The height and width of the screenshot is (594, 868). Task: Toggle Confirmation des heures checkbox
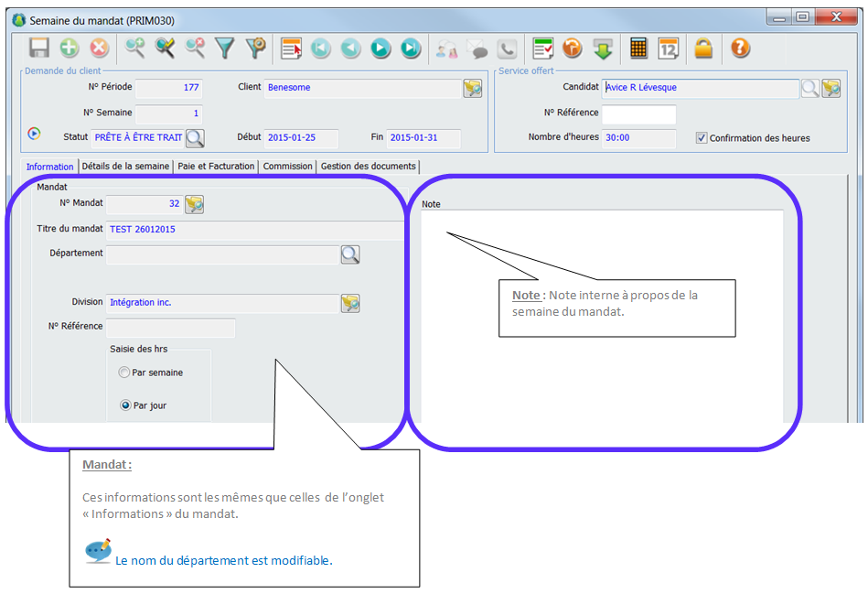pyautogui.click(x=702, y=138)
